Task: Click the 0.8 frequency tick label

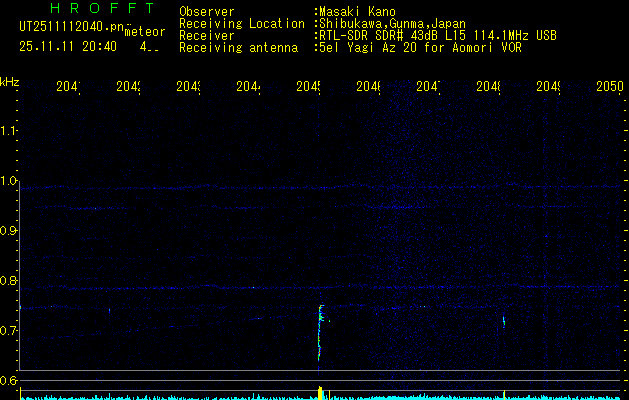Action: (10, 281)
